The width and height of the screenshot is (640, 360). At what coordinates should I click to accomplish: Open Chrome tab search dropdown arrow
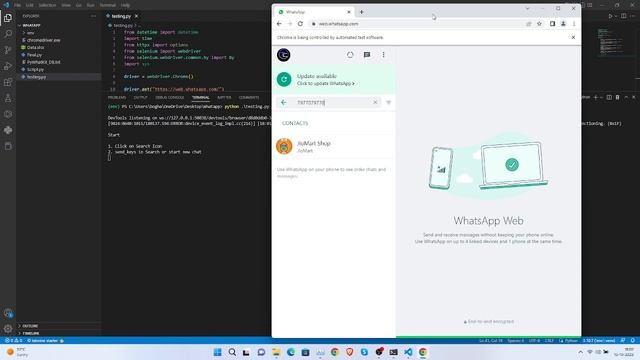[527, 8]
